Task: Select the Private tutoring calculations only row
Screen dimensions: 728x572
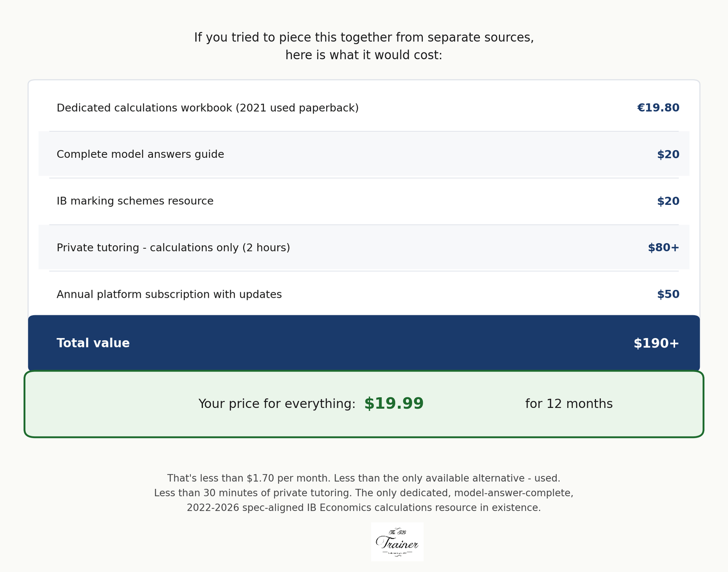Action: [x=173, y=248]
